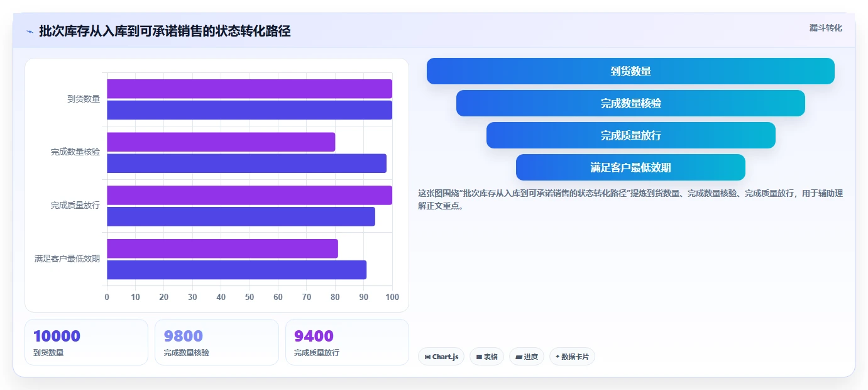The width and height of the screenshot is (868, 390).
Task: Click the 满足客户最低效期 y-axis label
Action: (x=67, y=259)
